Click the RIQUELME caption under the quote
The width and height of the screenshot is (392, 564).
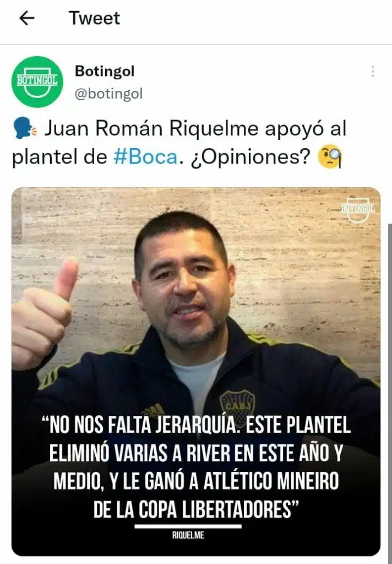pyautogui.click(x=188, y=535)
